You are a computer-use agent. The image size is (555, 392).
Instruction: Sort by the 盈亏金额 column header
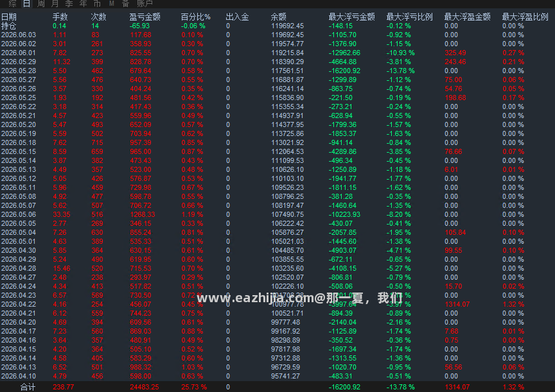(x=145, y=17)
